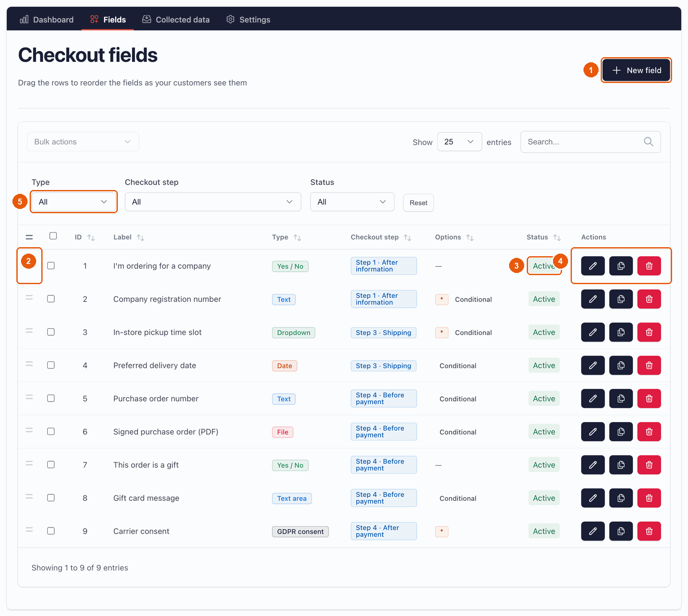Go to the Dashboard tab
Image resolution: width=688 pixels, height=616 pixels.
coord(46,20)
